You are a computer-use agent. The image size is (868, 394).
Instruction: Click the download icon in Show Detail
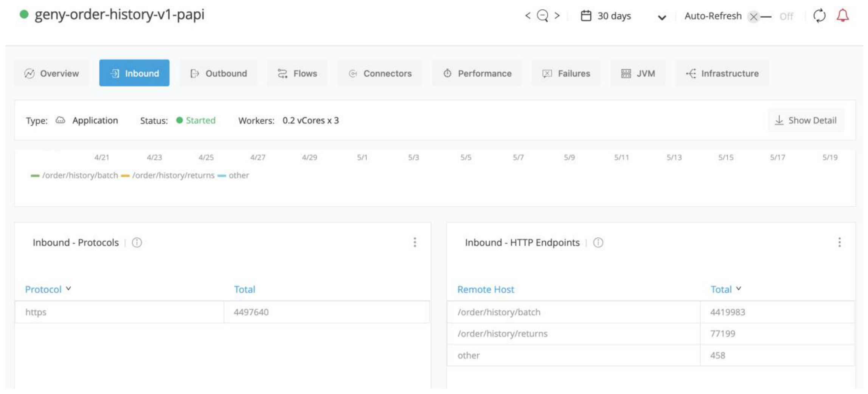tap(779, 120)
